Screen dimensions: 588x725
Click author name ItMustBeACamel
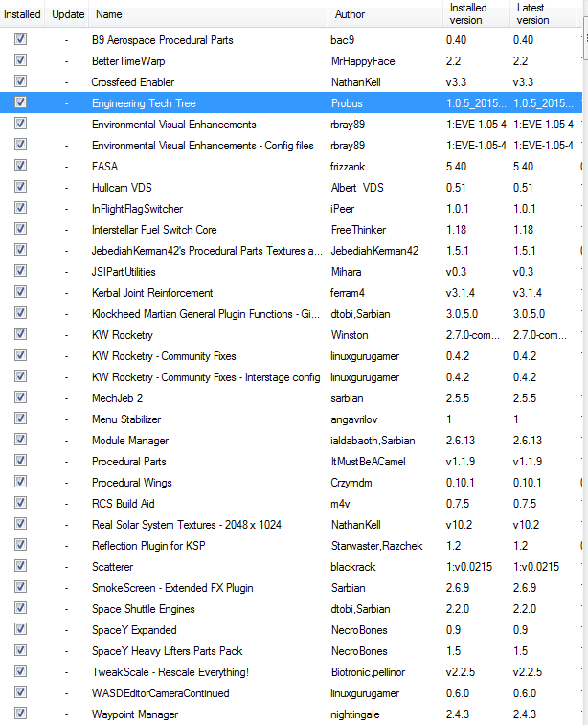tap(368, 462)
